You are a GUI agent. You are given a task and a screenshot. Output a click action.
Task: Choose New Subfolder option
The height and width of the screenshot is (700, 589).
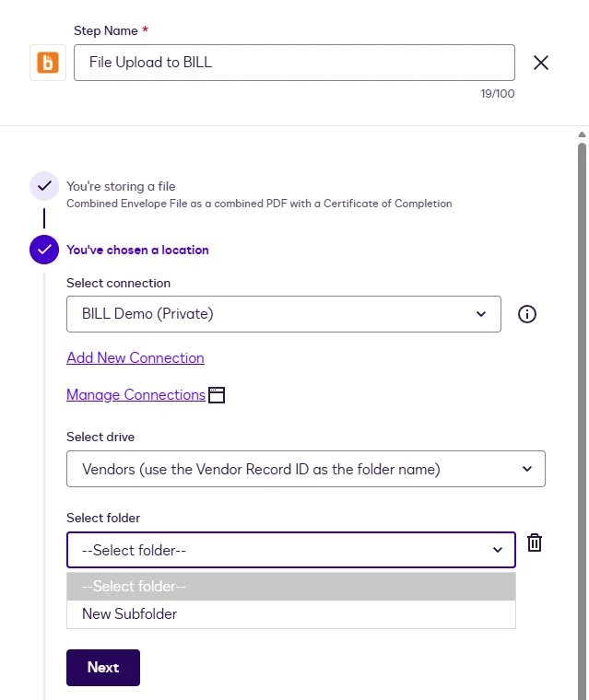291,613
